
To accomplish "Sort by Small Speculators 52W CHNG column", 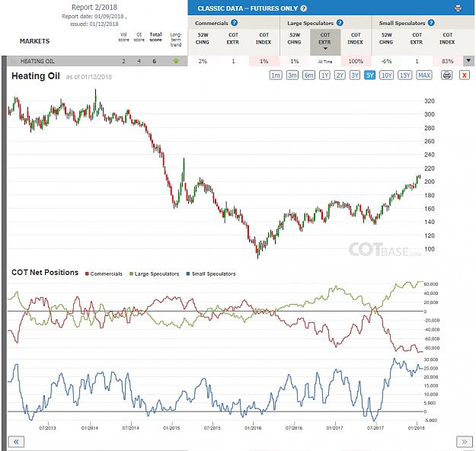I will tap(386, 39).
